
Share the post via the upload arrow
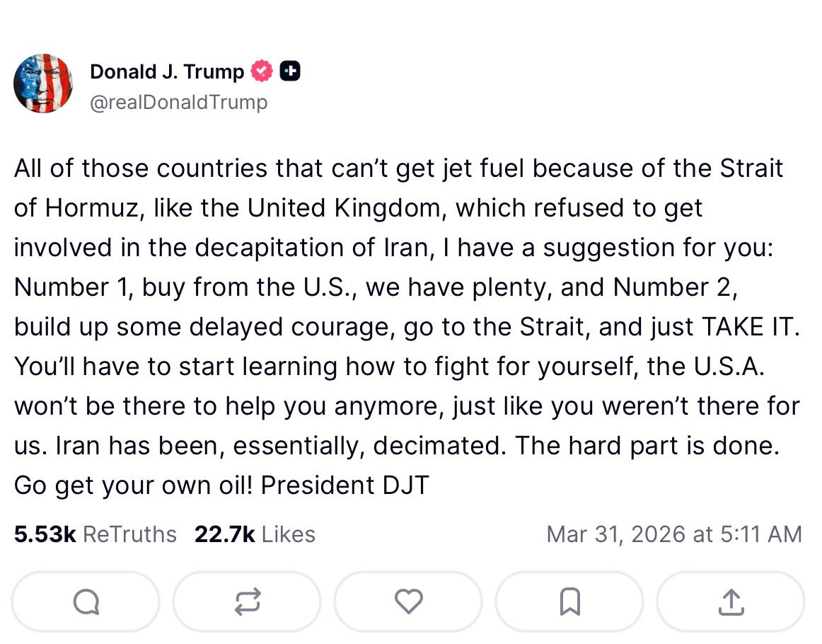pos(730,602)
